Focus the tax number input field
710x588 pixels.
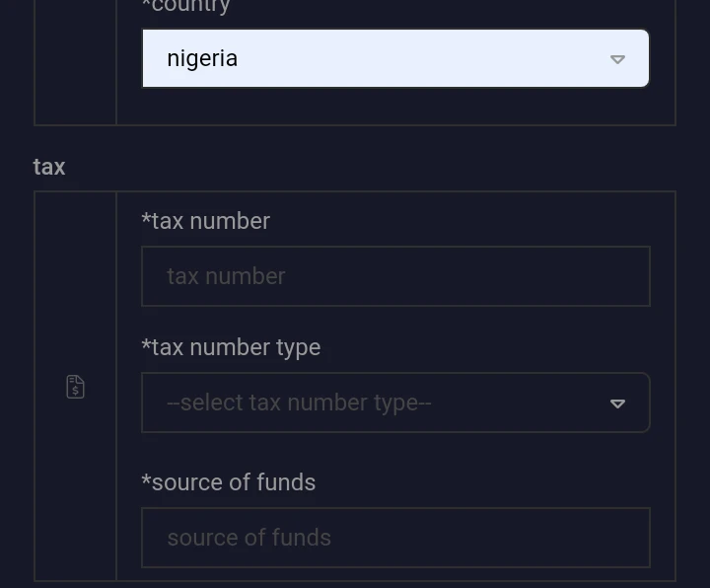coord(395,276)
